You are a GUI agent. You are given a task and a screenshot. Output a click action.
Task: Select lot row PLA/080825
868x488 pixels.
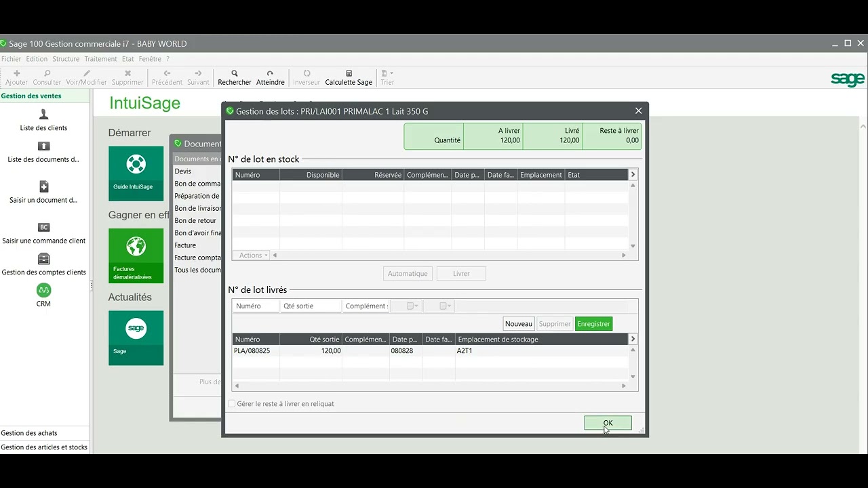[x=431, y=351]
